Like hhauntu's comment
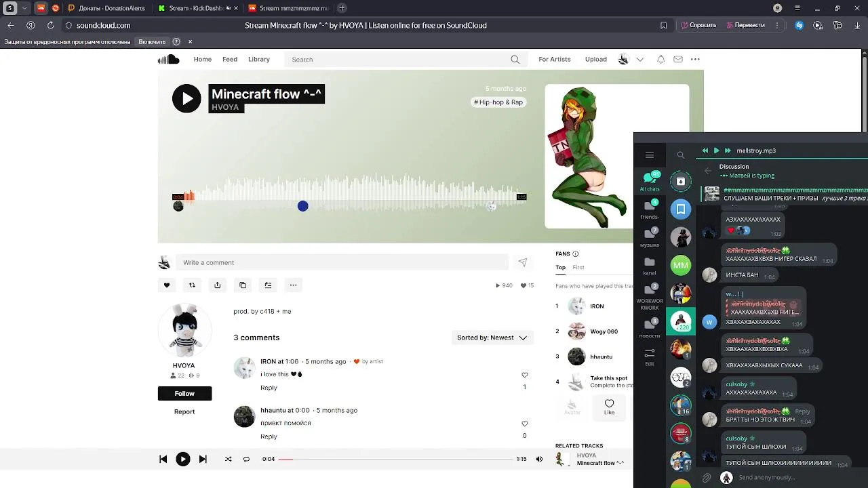The image size is (868, 488). [524, 424]
